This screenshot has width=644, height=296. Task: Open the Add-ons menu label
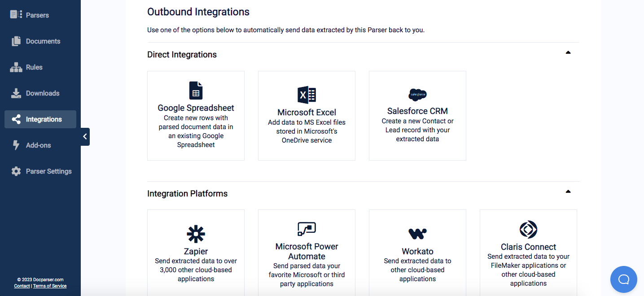(x=39, y=145)
